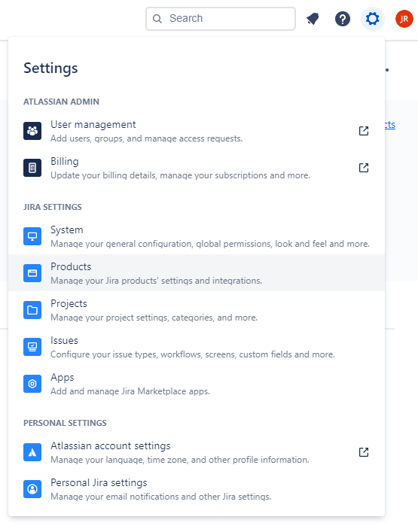The width and height of the screenshot is (418, 532).
Task: Click the Issues screen icon
Action: [32, 347]
